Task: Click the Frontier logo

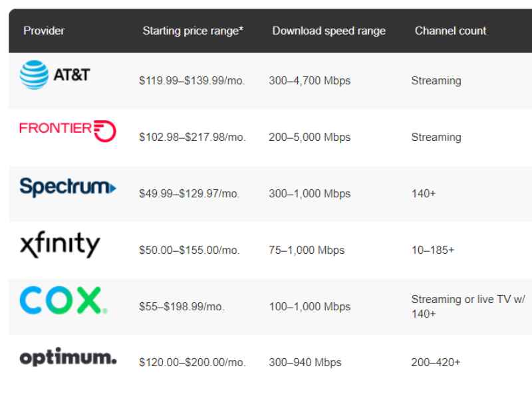Action: click(67, 129)
